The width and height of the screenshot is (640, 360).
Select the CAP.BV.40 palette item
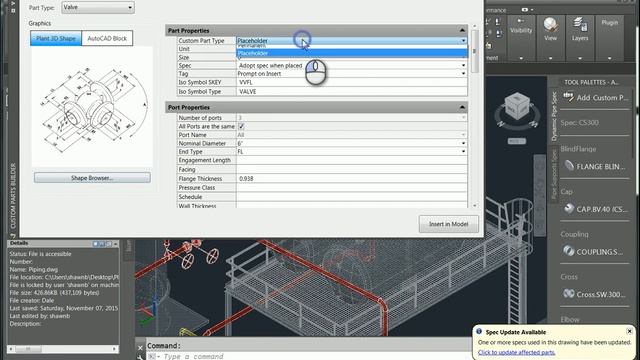(596, 209)
